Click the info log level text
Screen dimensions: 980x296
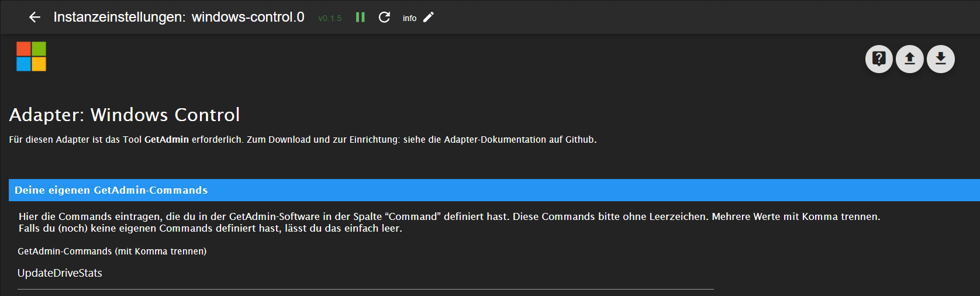(x=409, y=18)
